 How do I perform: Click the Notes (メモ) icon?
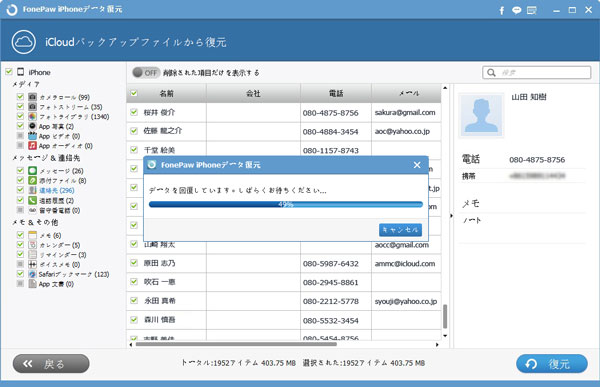(33, 235)
